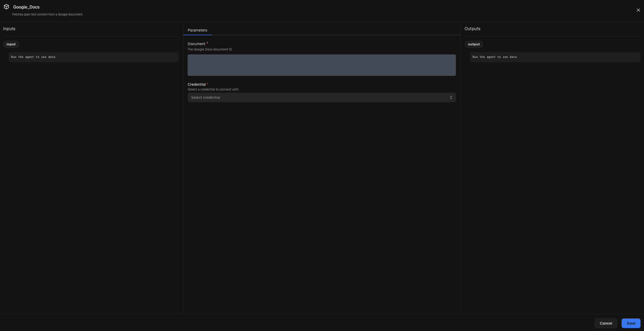
Task: Click the required asterisk beside Document
Action: pyautogui.click(x=207, y=43)
